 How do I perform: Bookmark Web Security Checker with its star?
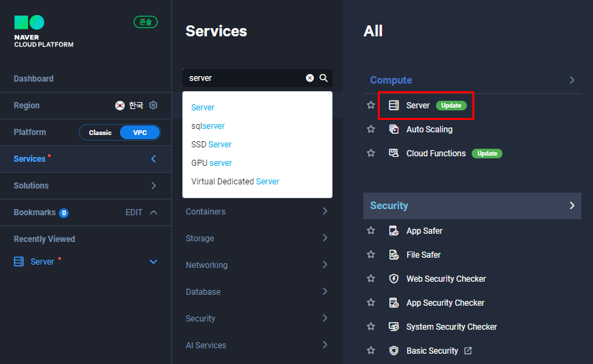371,278
